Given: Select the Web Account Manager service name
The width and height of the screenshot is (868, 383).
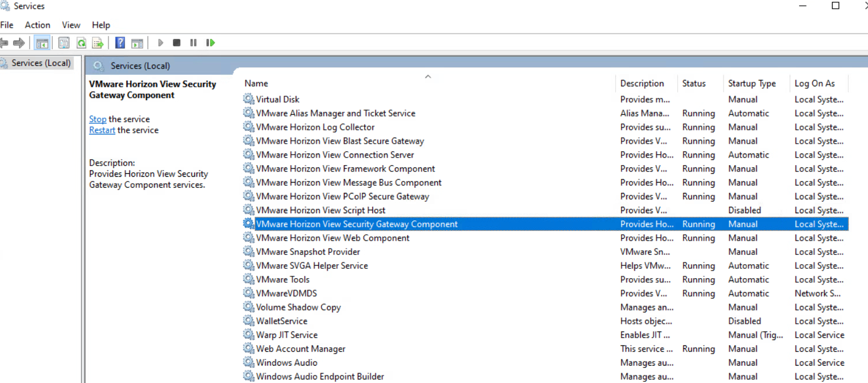Looking at the screenshot, I should click(301, 349).
